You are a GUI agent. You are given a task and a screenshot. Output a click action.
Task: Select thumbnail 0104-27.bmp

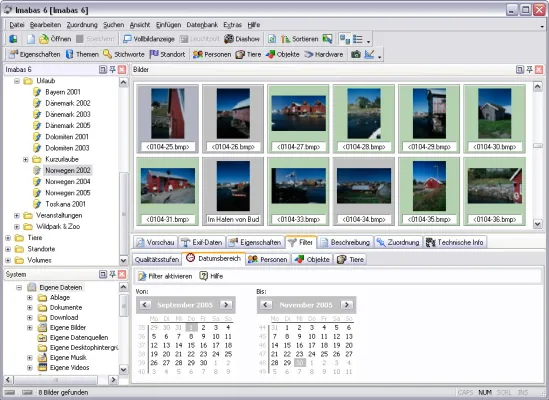pyautogui.click(x=298, y=119)
